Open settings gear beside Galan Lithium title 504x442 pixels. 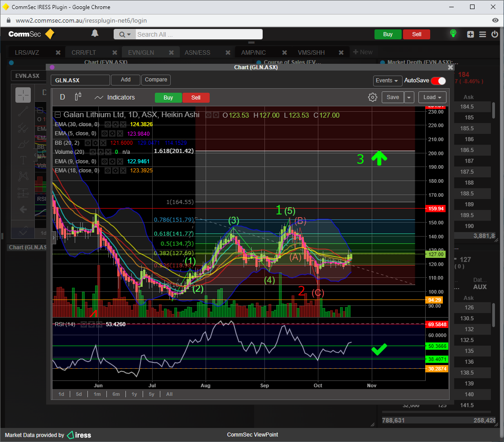pos(216,115)
